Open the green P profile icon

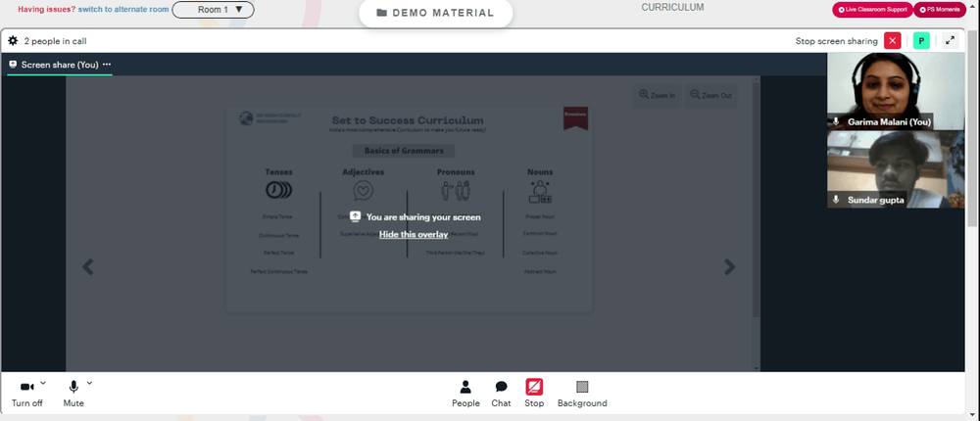pos(921,41)
